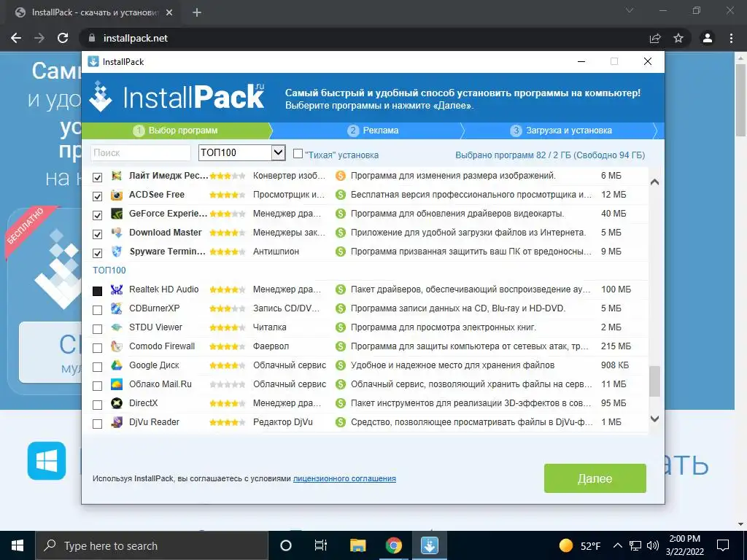This screenshot has height=560, width=747.
Task: Click the Облако Mail.Ru icon
Action: 117,384
